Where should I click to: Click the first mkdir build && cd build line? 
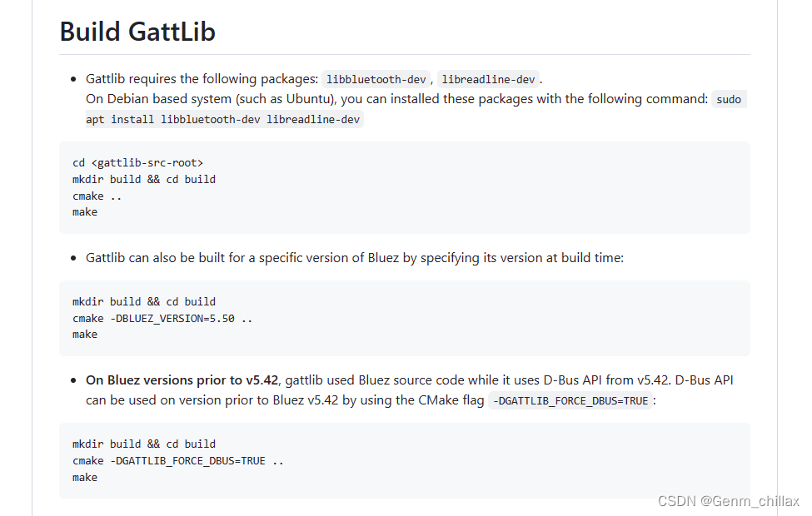point(144,180)
